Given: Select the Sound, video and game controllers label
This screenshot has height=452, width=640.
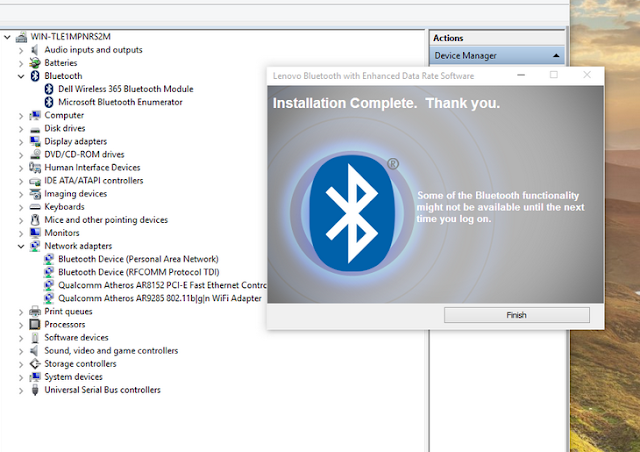Looking at the screenshot, I should [111, 351].
